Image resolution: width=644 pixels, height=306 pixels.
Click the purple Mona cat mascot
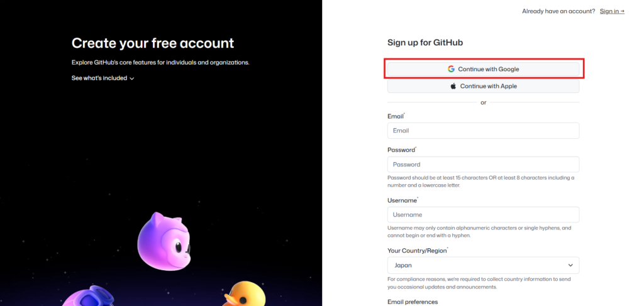tap(163, 242)
